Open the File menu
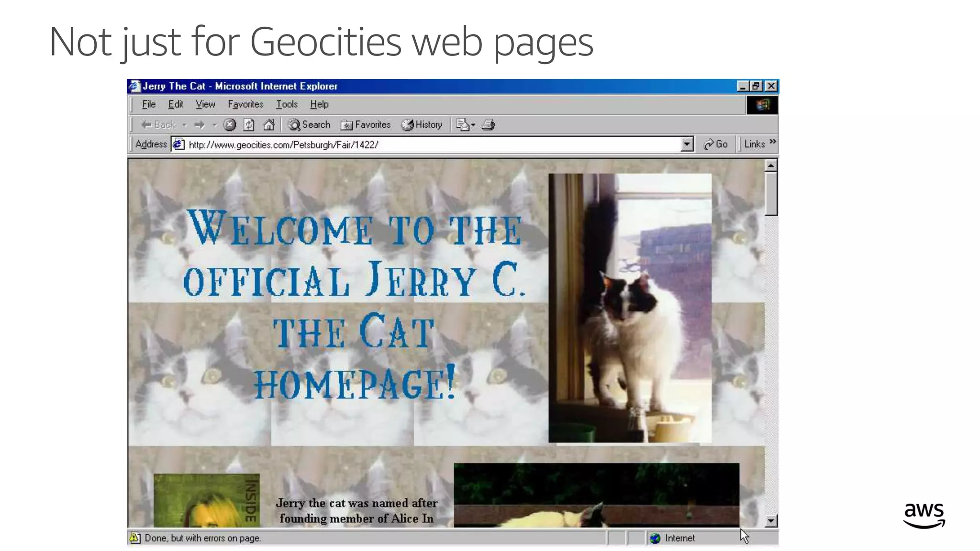 point(149,104)
